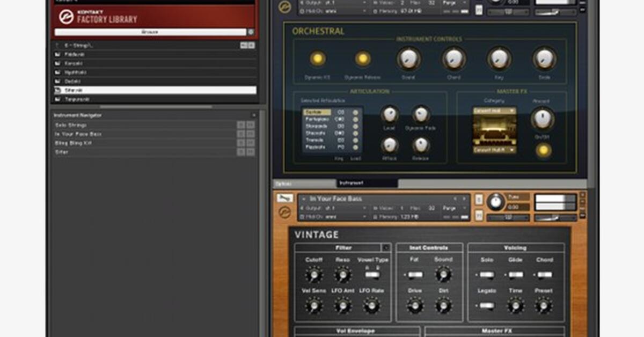Click the up-arrow icon in the file browser path bar

57,45
